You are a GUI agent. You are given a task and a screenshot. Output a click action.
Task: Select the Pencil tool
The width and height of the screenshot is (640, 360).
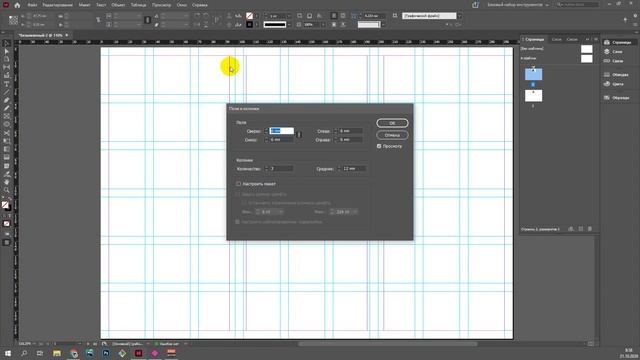pyautogui.click(x=7, y=109)
